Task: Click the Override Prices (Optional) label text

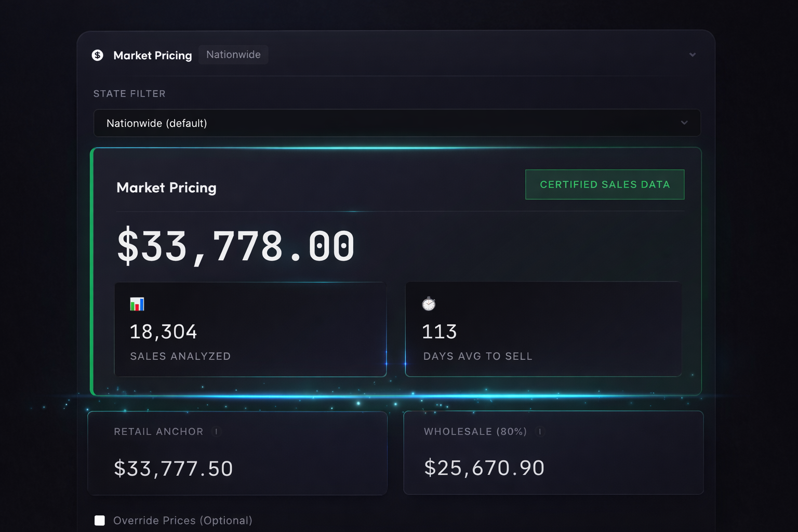Action: tap(183, 520)
